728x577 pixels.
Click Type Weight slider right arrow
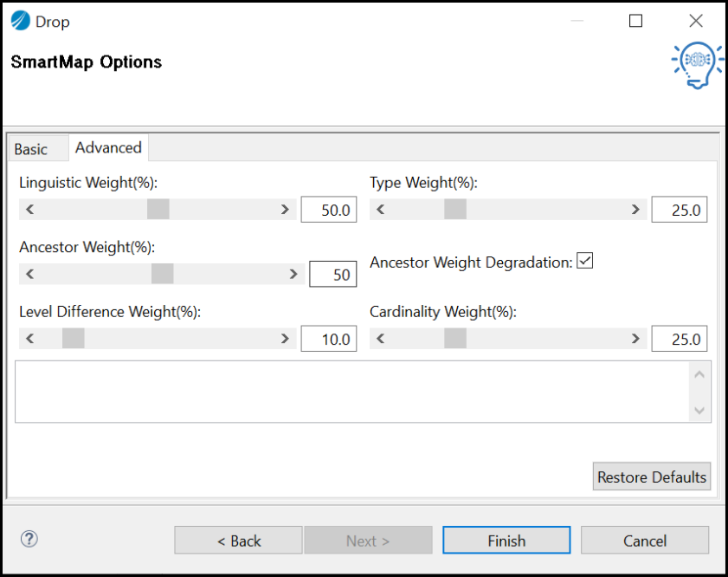click(x=635, y=210)
